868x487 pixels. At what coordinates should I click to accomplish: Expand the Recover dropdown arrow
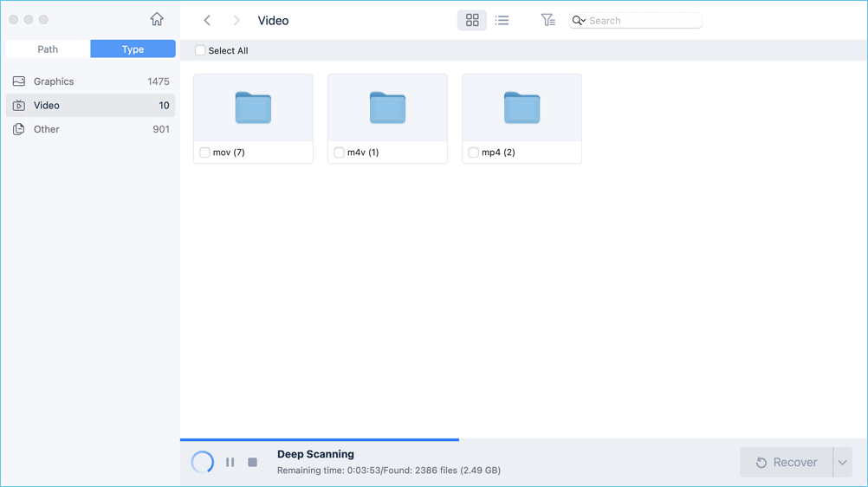tap(842, 462)
